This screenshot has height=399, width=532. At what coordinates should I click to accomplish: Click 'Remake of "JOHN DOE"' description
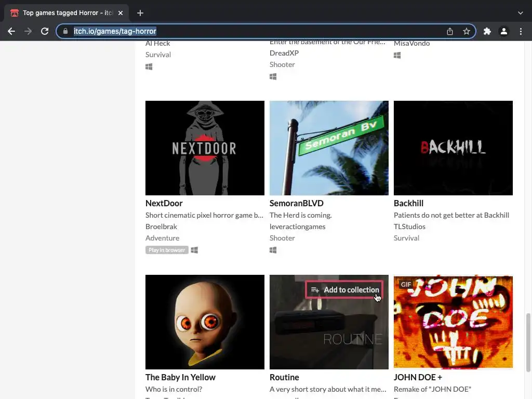[x=433, y=389]
